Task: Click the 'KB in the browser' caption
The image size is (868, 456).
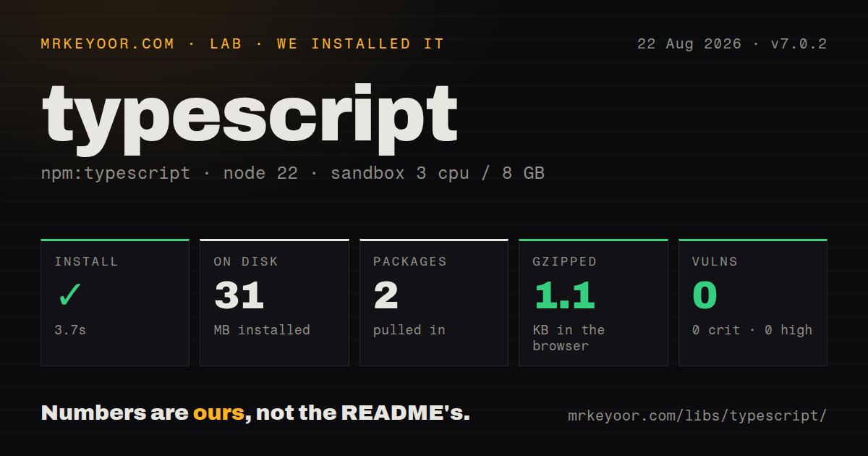Action: [x=569, y=338]
